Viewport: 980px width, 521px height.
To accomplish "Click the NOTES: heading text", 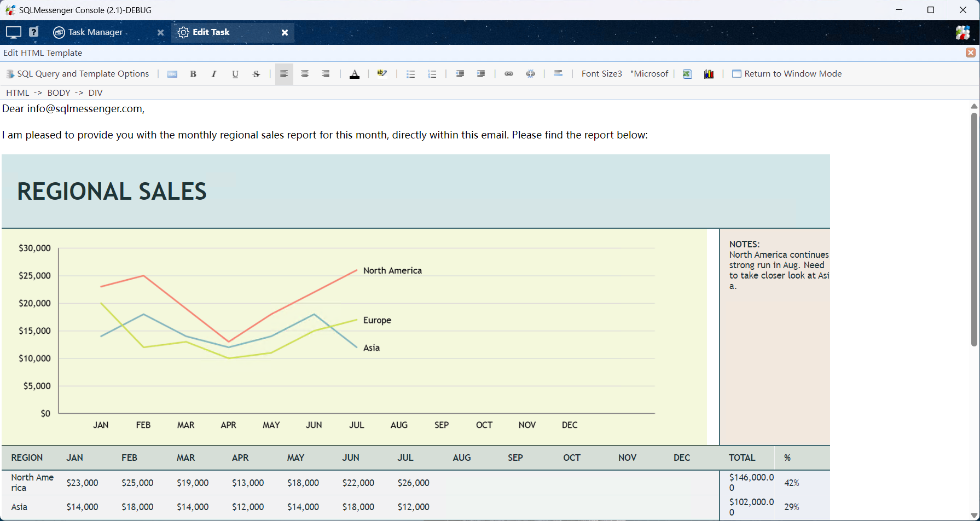I will 744,244.
